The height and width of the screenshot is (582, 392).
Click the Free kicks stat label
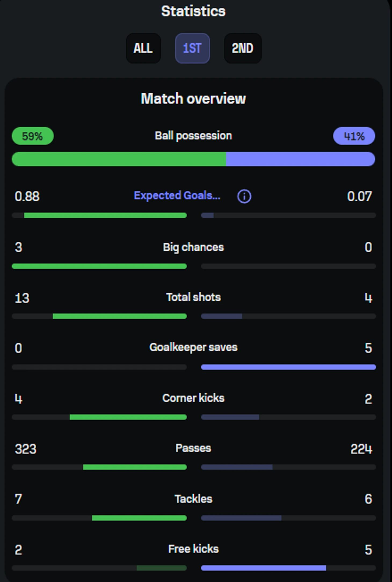[x=193, y=549]
